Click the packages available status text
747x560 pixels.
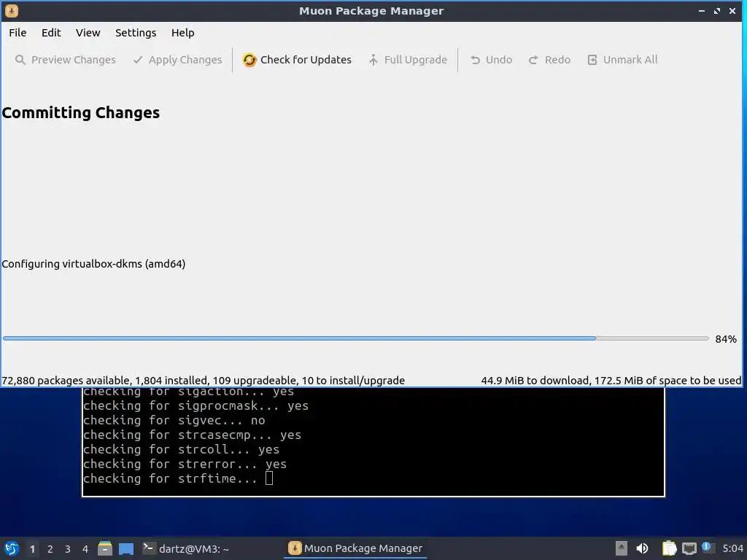(204, 381)
